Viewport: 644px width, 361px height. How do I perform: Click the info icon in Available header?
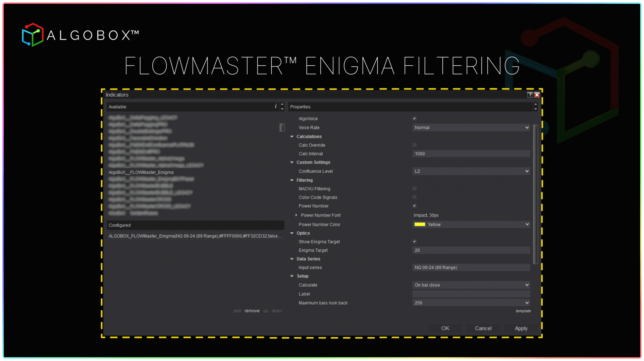point(276,106)
